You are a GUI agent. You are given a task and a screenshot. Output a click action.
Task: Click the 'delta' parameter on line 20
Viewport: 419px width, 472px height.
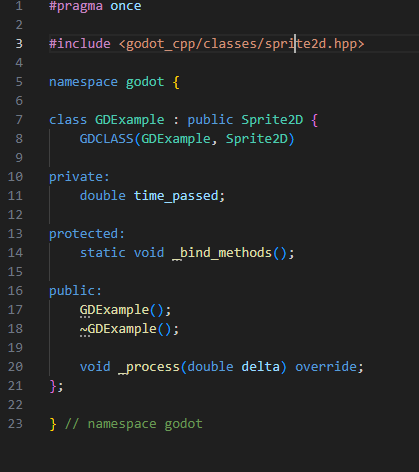point(260,367)
